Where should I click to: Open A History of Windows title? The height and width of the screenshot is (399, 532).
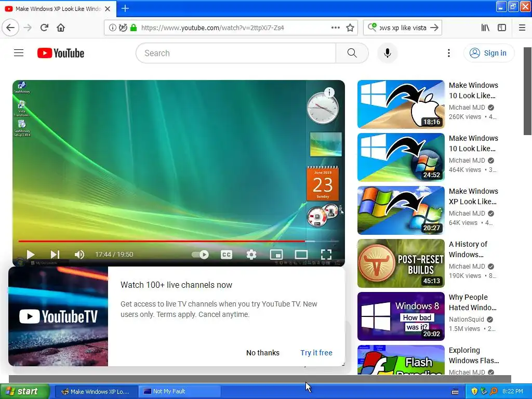pyautogui.click(x=468, y=249)
